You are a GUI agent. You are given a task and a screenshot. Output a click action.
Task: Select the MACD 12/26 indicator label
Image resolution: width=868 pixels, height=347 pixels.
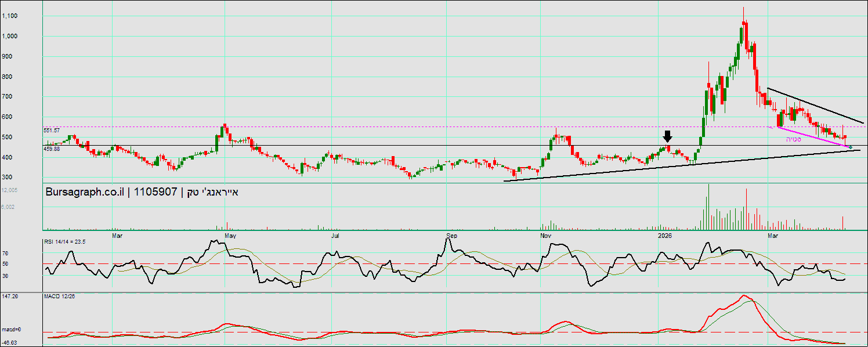[60, 297]
